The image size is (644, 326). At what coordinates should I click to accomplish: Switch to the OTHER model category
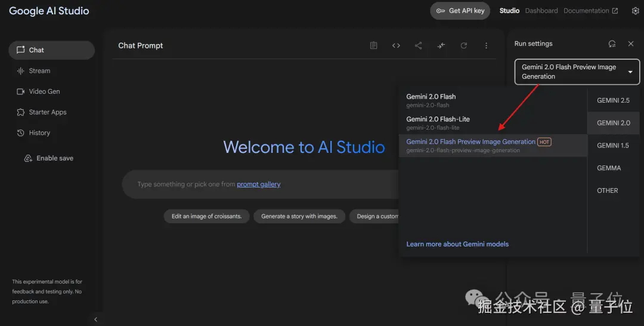coord(613,190)
